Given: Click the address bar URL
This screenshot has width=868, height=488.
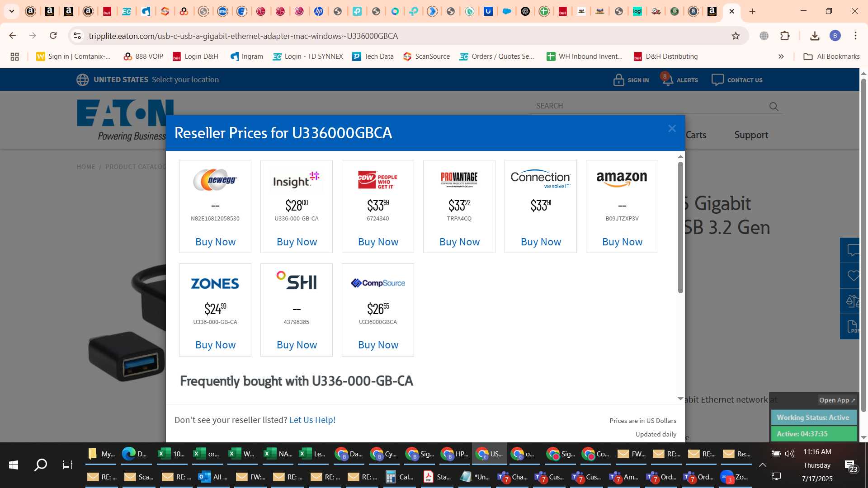Looking at the screenshot, I should (243, 36).
